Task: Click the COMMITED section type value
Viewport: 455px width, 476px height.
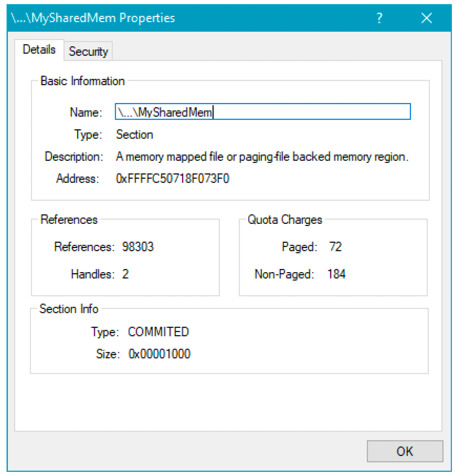Action: point(159,332)
